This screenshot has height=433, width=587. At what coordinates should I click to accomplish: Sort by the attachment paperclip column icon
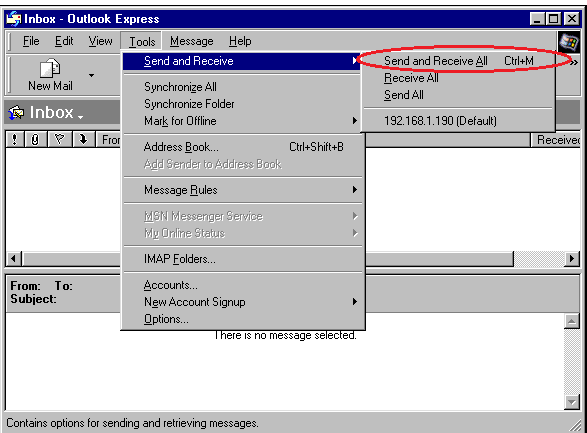point(36,140)
